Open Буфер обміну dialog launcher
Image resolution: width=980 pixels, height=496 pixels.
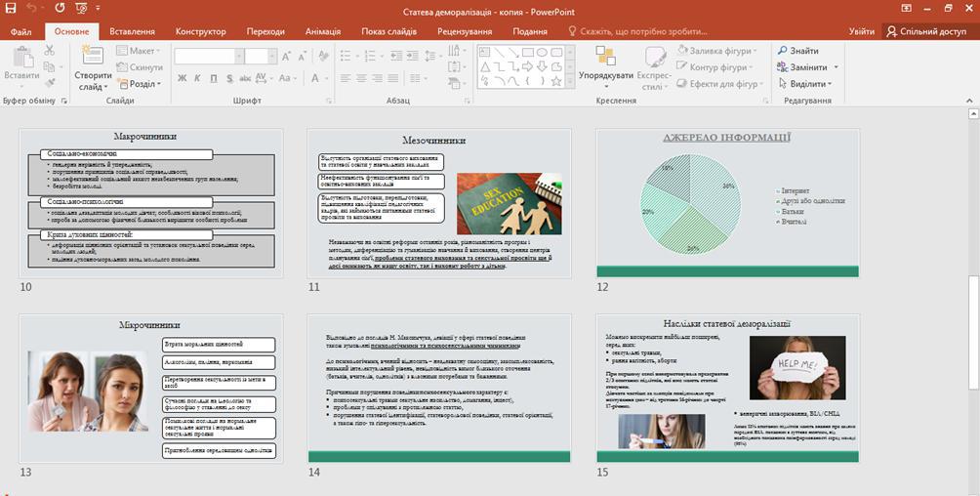pos(64,101)
